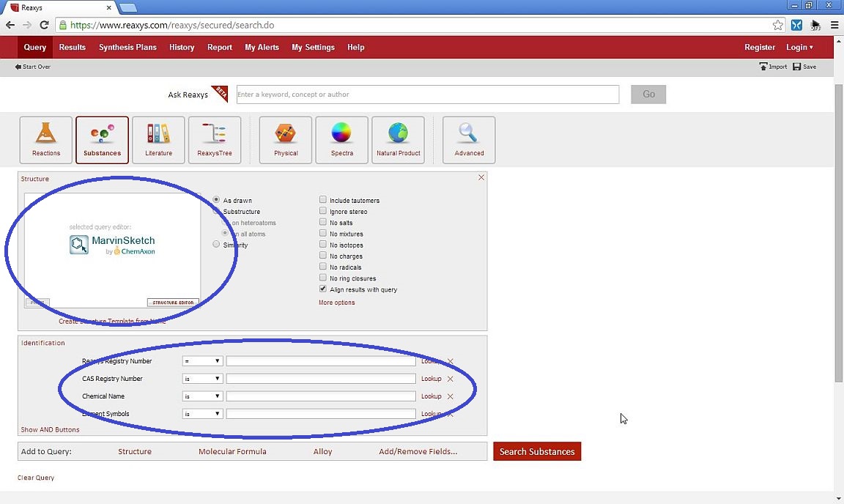Click Add/Remove Fields link

pos(418,452)
